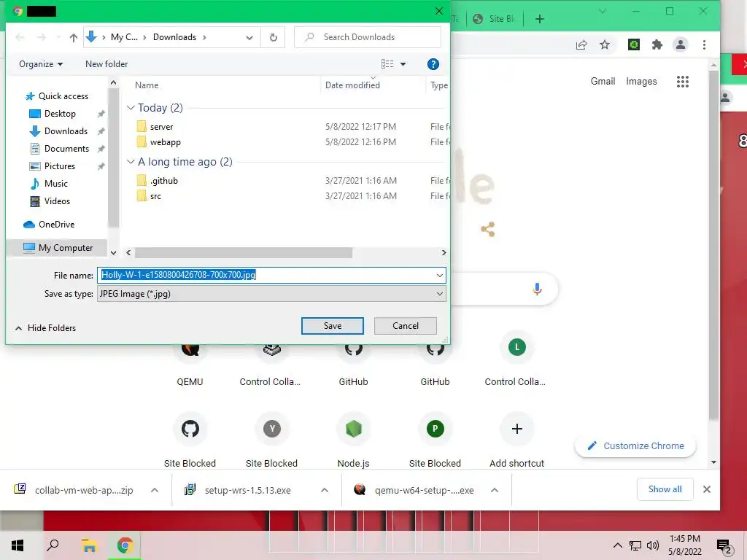Create a New folder
The image size is (747, 560).
[x=107, y=64]
